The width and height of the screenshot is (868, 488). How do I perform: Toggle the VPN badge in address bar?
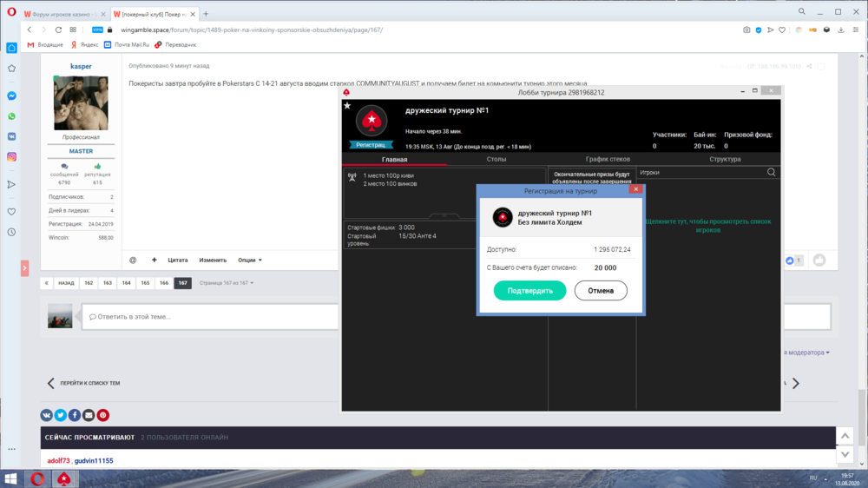(x=97, y=30)
